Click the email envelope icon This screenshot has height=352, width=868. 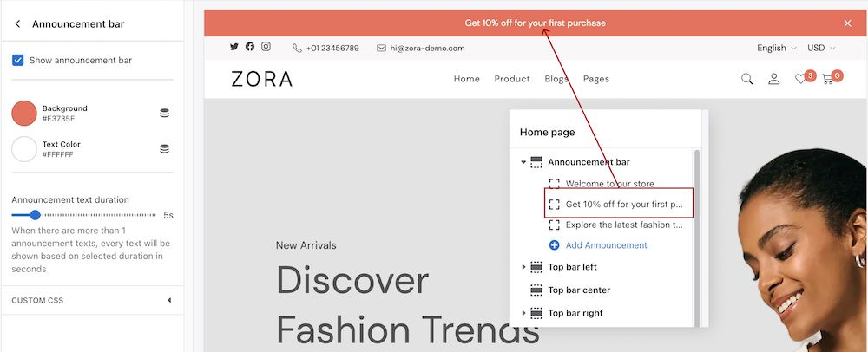pyautogui.click(x=381, y=48)
